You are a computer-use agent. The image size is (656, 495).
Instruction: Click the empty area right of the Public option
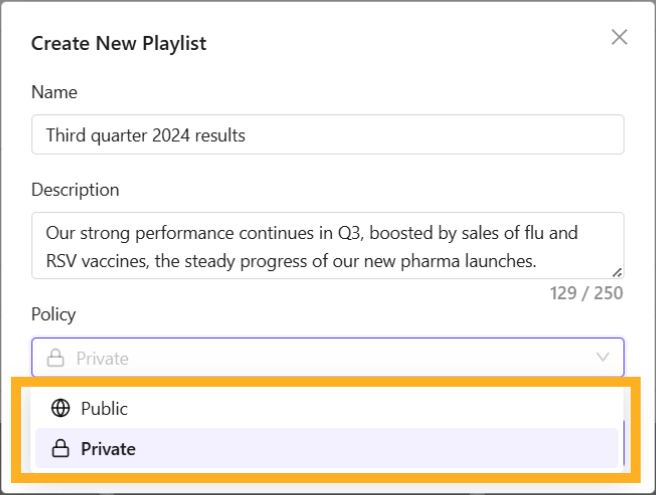click(400, 408)
